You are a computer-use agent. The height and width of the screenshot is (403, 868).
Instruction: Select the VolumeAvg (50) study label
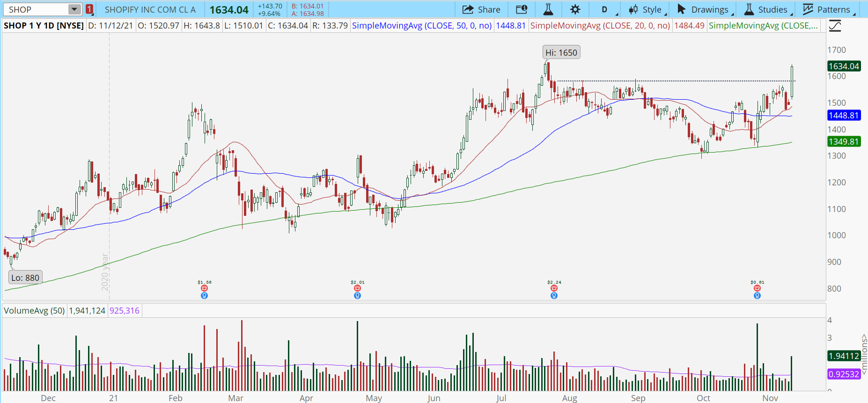34,311
